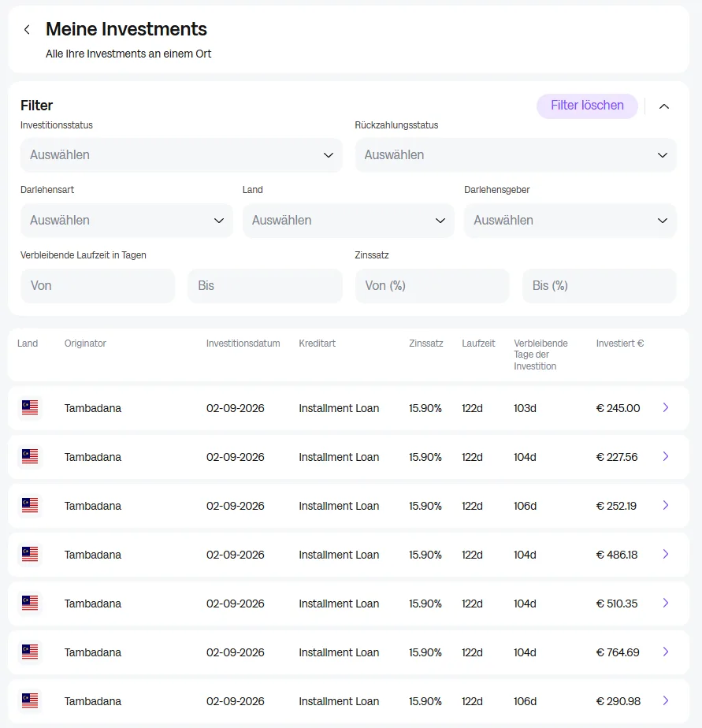Click the Filter löschen button
The image size is (702, 728).
pos(587,106)
